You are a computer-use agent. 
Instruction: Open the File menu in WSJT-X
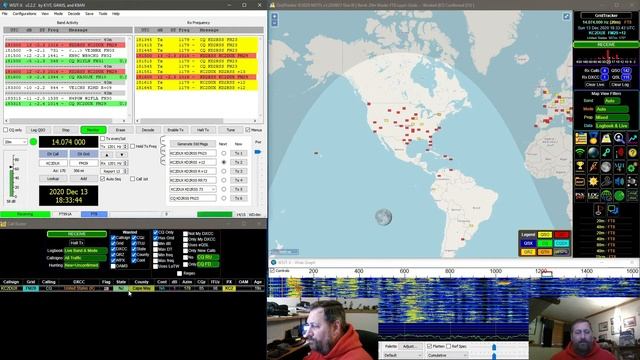(x=5, y=13)
